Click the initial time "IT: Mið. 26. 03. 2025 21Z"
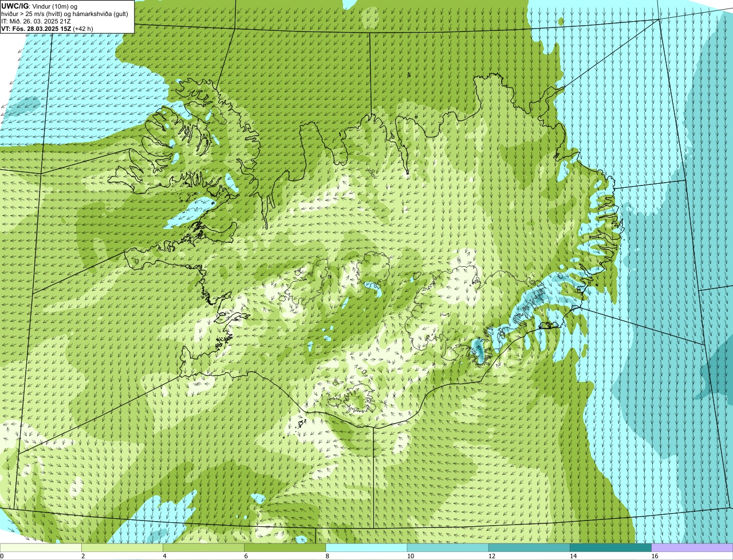The image size is (733, 560). click(37, 21)
